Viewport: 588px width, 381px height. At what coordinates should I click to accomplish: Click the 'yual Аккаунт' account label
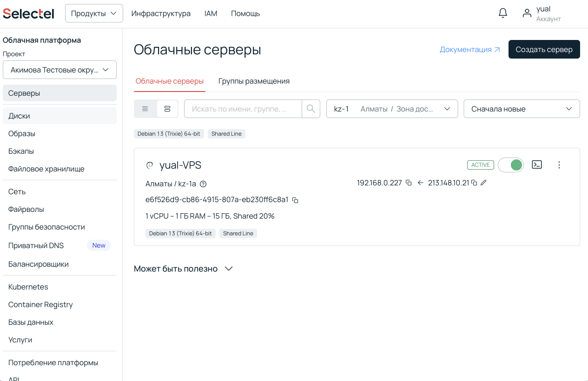coord(548,13)
